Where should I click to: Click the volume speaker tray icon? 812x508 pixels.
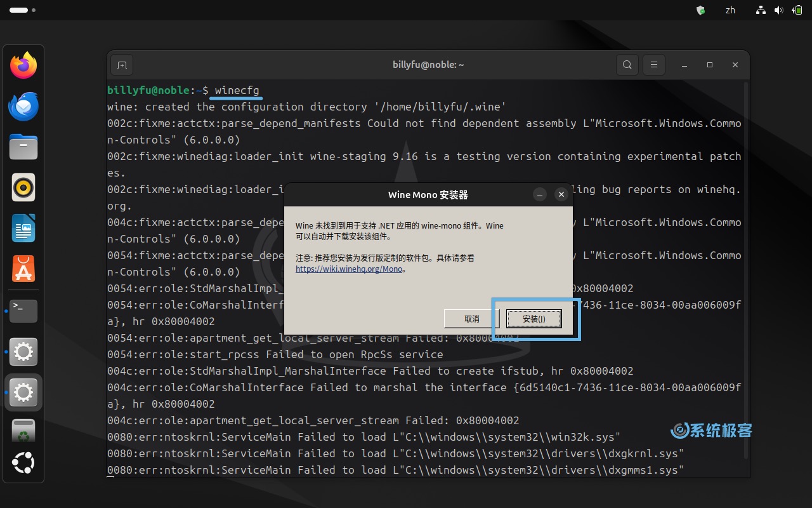(779, 10)
